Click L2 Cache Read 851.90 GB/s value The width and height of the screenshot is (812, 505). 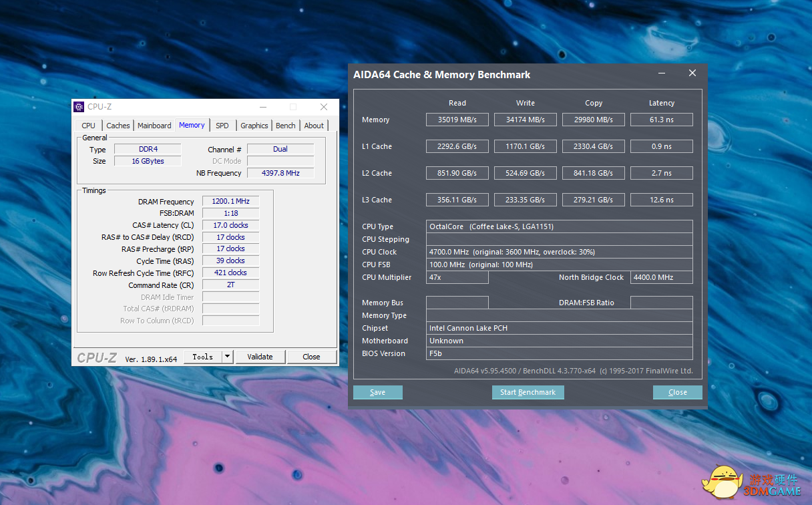coord(457,173)
